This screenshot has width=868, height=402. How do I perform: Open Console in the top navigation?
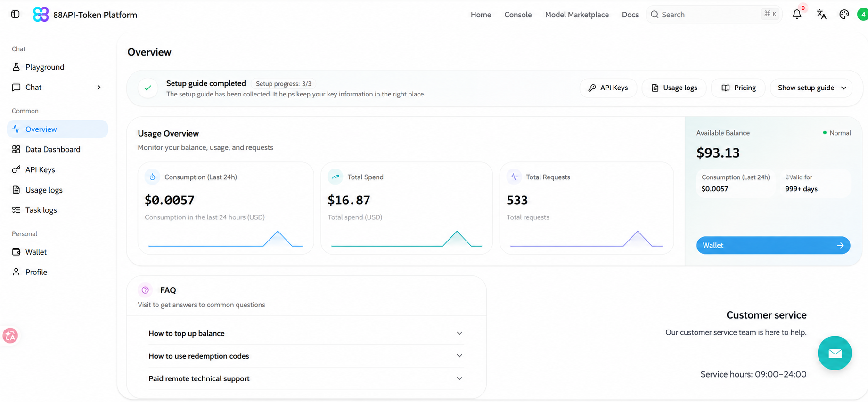[x=518, y=15]
